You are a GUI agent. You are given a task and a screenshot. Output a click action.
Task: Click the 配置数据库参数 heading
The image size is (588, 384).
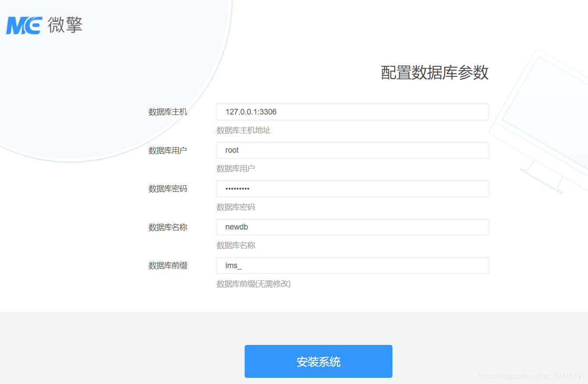435,72
